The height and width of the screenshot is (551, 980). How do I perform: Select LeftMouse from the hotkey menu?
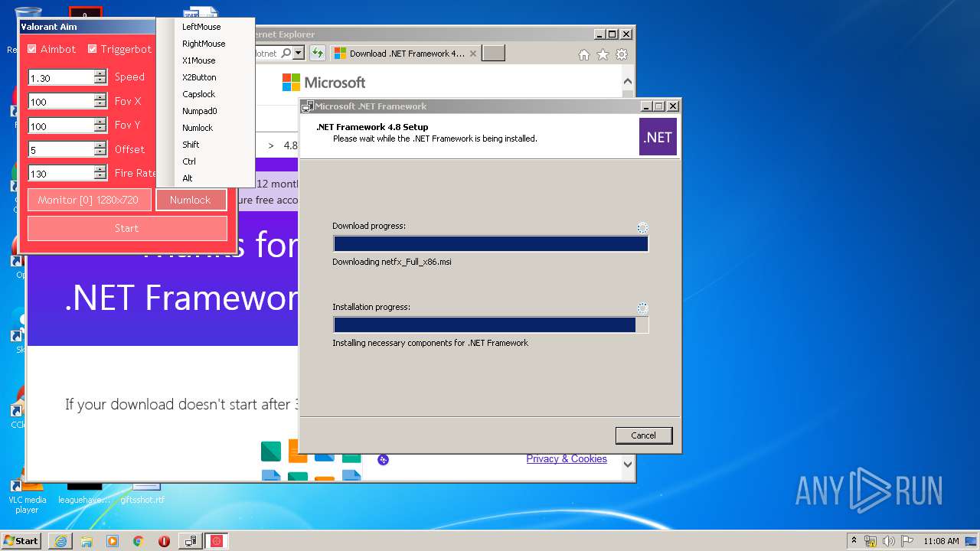(205, 27)
